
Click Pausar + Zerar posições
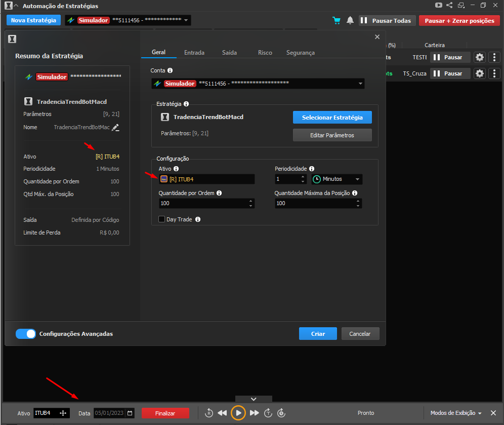click(x=459, y=21)
